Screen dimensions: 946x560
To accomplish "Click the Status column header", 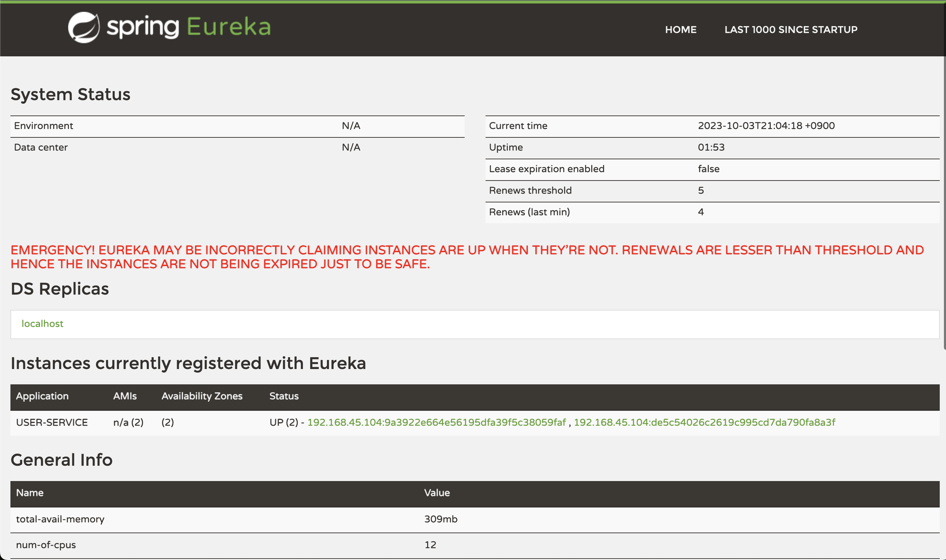I will pos(284,396).
